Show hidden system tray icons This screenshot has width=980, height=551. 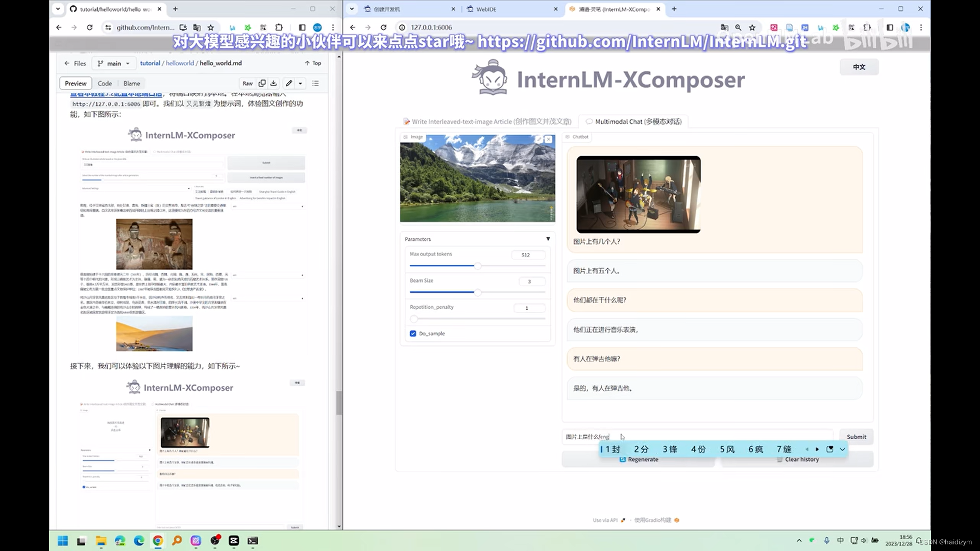799,541
